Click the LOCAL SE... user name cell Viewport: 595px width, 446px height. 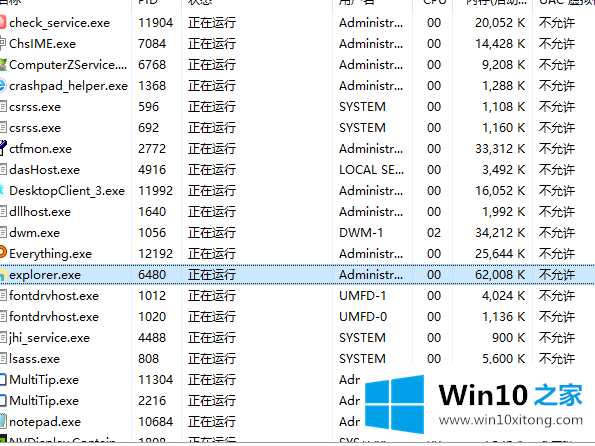371,170
